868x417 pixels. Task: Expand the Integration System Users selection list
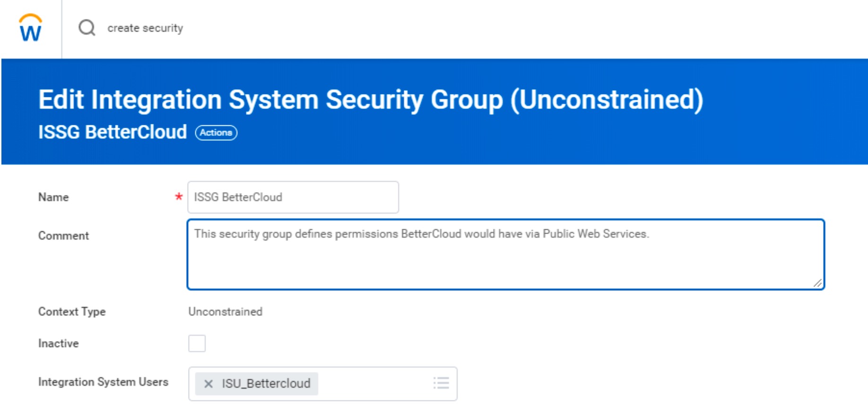pyautogui.click(x=441, y=383)
